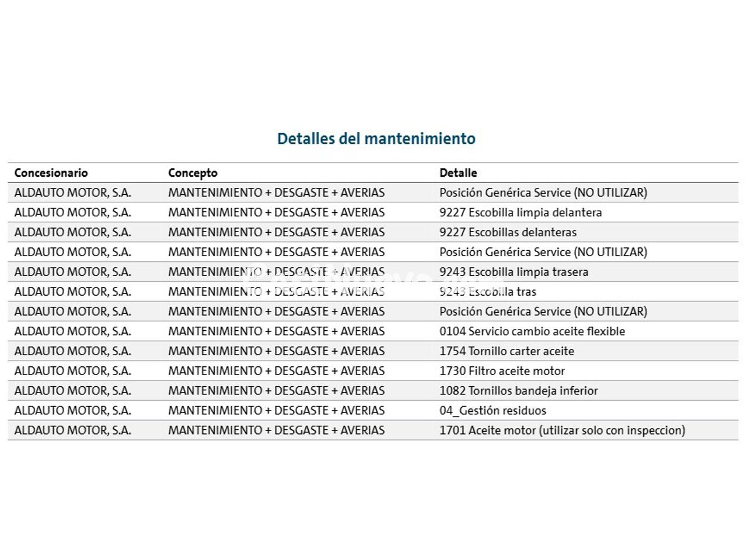Viewport: 747px width, 560px height.
Task: Click '1082 Tornillos bandeja inferior' detail
Action: point(518,391)
